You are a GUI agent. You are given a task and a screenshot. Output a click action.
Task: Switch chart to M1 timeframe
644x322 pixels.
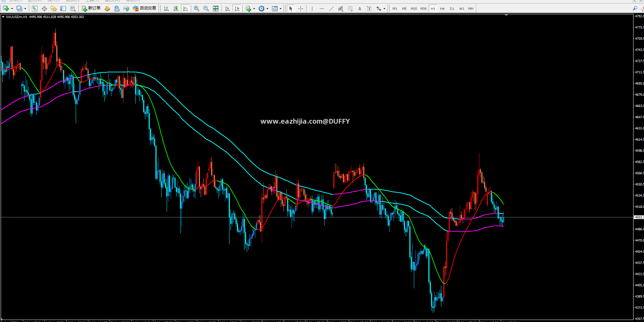pos(395,8)
